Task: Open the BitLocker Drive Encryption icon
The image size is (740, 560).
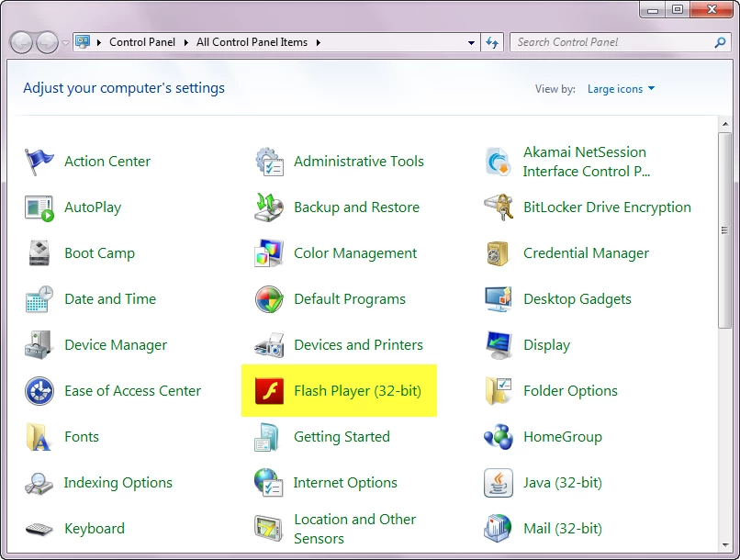Action: coord(499,207)
